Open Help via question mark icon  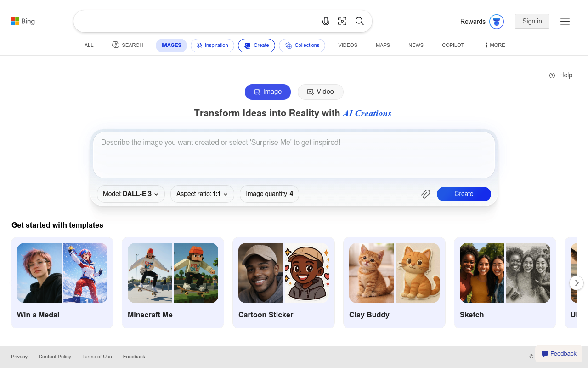(552, 75)
